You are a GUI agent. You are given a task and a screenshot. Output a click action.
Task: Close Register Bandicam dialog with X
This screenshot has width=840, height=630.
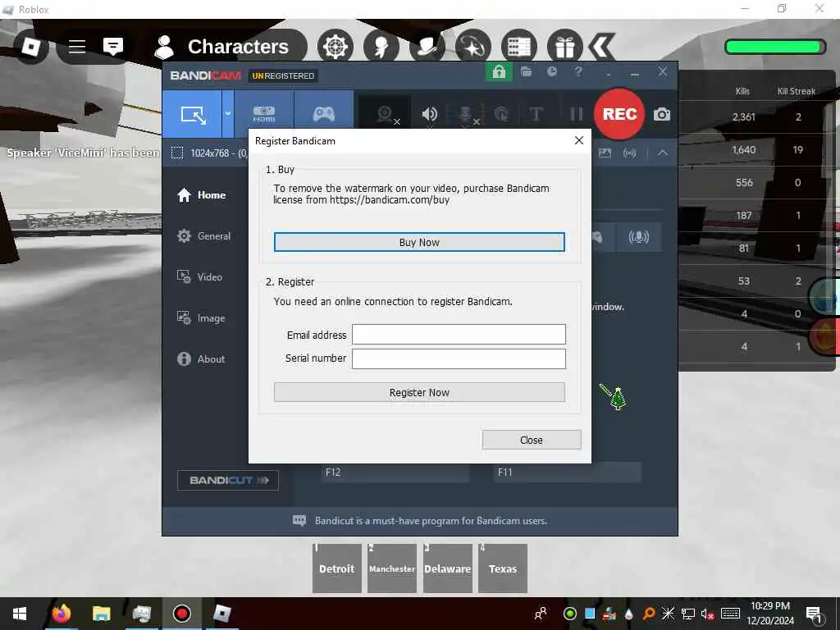tap(578, 140)
